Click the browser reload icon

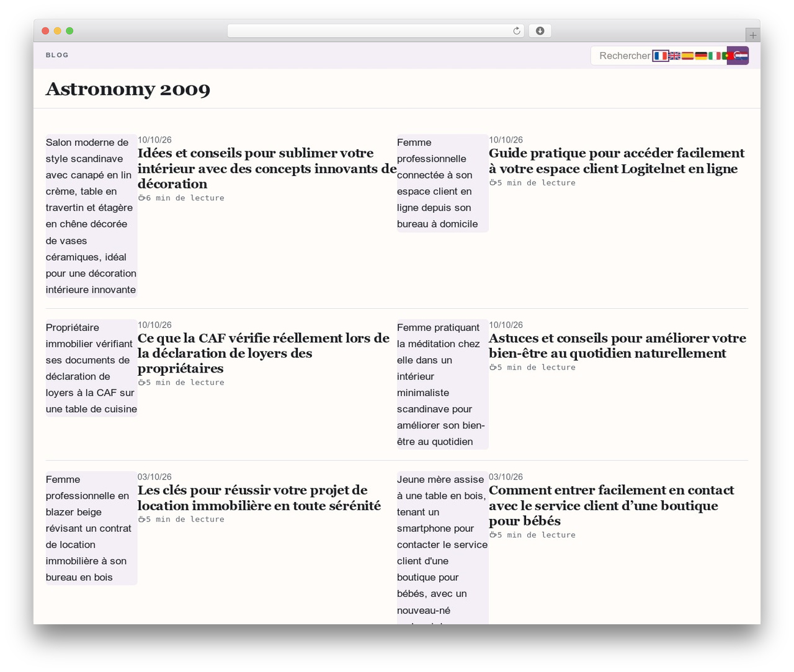517,31
